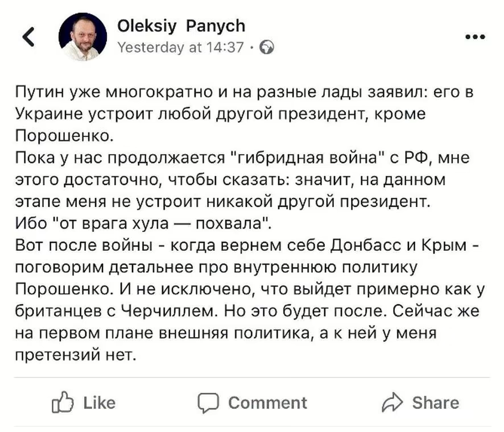Click the Share arrow icon
The height and width of the screenshot is (432, 504).
(x=393, y=403)
